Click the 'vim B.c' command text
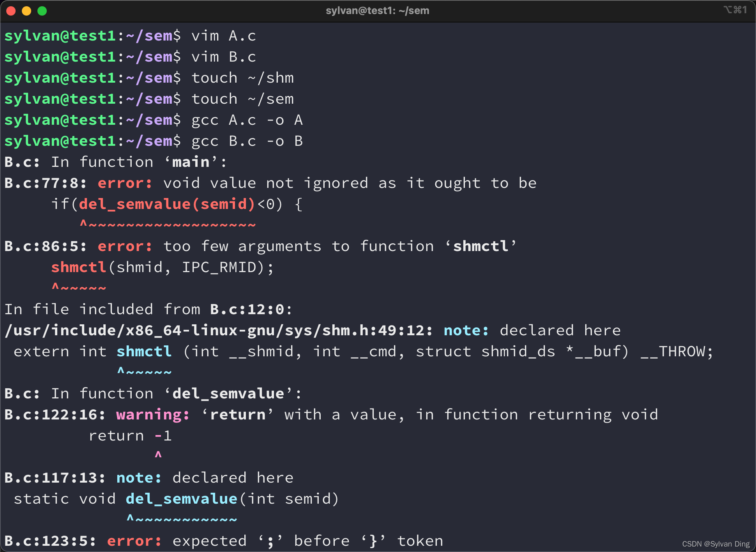 click(x=224, y=57)
